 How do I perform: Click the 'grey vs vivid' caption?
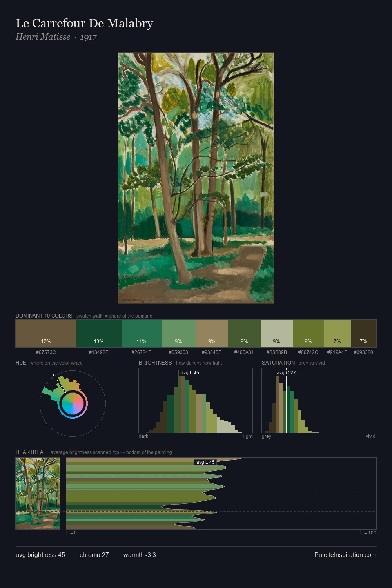point(312,363)
